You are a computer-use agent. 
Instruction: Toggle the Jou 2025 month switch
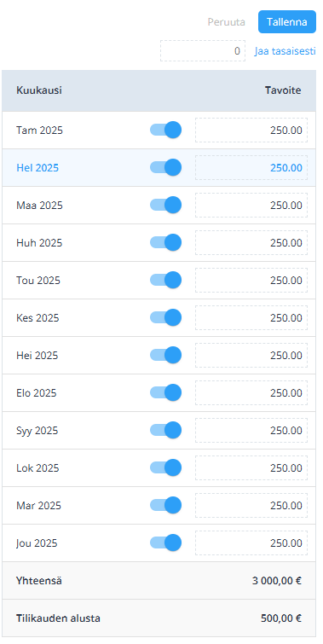point(165,542)
